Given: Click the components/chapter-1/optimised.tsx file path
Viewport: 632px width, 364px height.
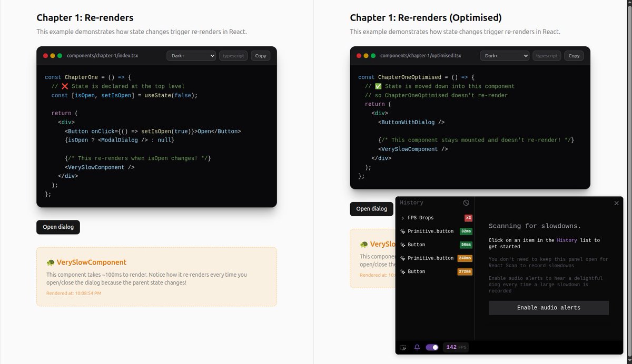Looking at the screenshot, I should click(421, 56).
